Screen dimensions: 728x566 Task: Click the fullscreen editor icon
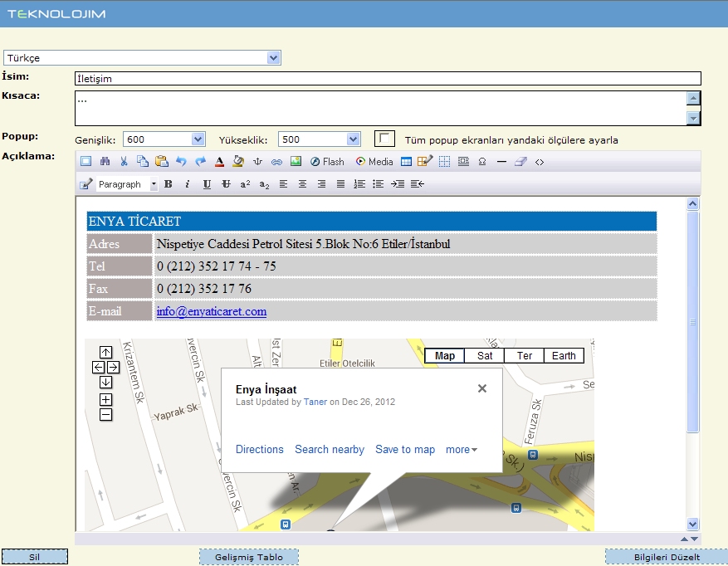(86, 162)
